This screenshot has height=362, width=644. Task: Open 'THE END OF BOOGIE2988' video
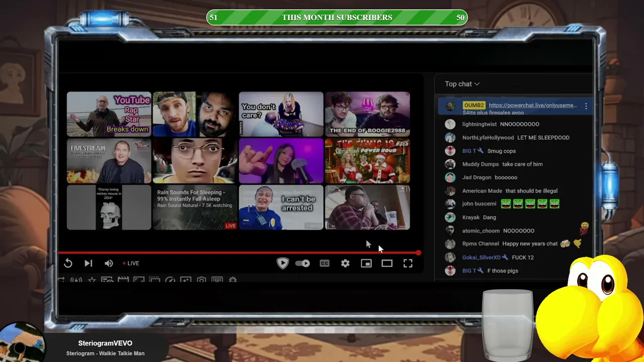[368, 114]
